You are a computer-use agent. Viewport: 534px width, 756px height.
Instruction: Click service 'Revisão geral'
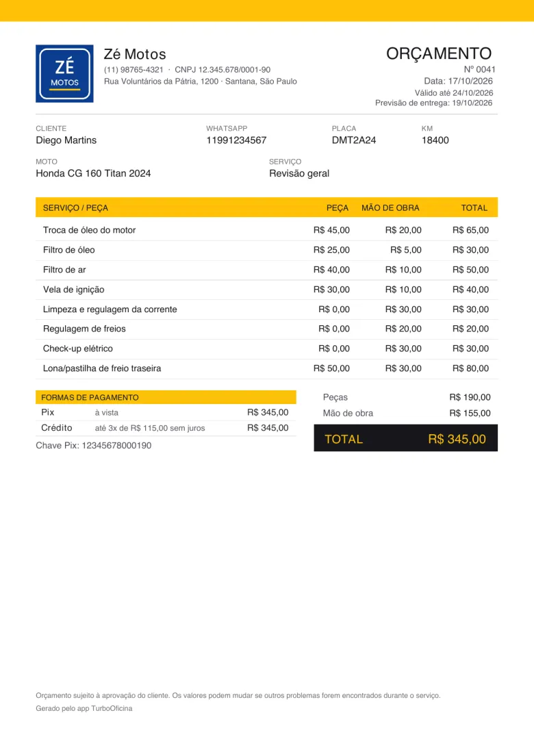299,173
